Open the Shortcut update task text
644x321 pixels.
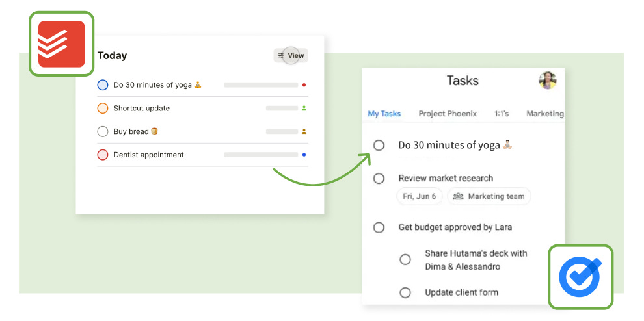[x=142, y=109]
